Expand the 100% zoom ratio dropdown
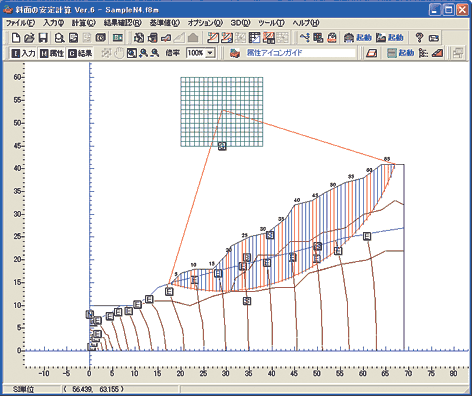The width and height of the screenshot is (472, 396). tap(210, 53)
